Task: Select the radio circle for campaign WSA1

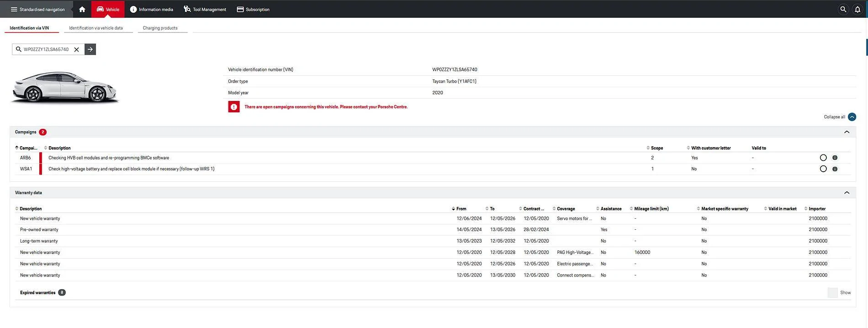Action: 823,169
